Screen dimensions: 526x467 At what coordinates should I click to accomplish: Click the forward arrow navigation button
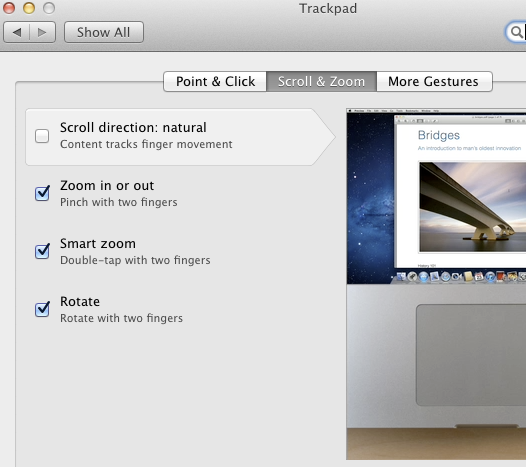click(x=43, y=32)
